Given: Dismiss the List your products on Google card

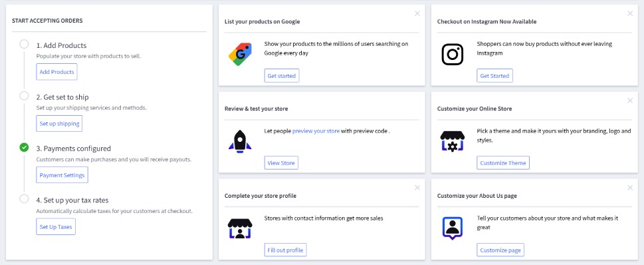Looking at the screenshot, I should (417, 13).
